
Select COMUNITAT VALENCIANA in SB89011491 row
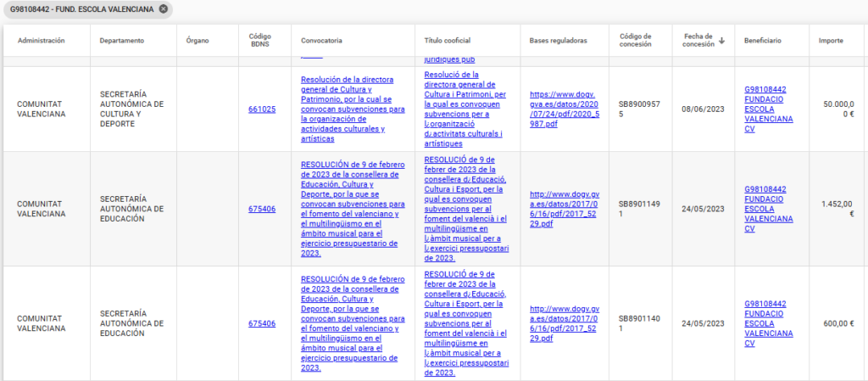point(42,209)
